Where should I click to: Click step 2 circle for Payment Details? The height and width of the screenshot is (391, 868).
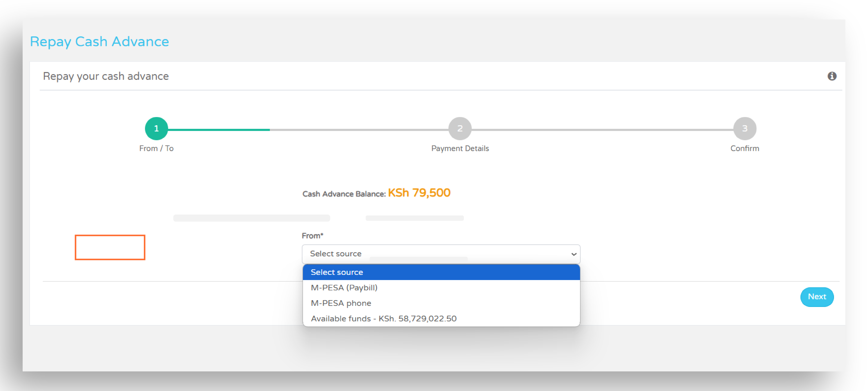click(x=460, y=128)
